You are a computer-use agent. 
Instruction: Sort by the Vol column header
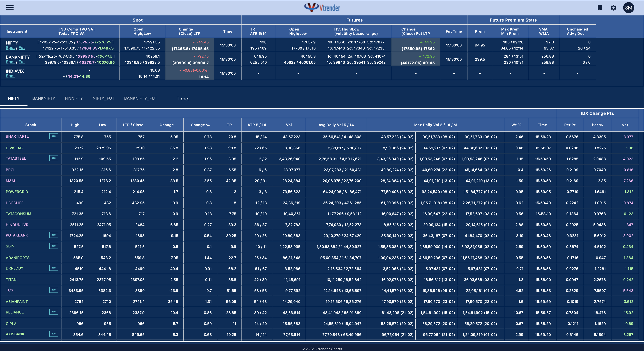[x=289, y=125]
